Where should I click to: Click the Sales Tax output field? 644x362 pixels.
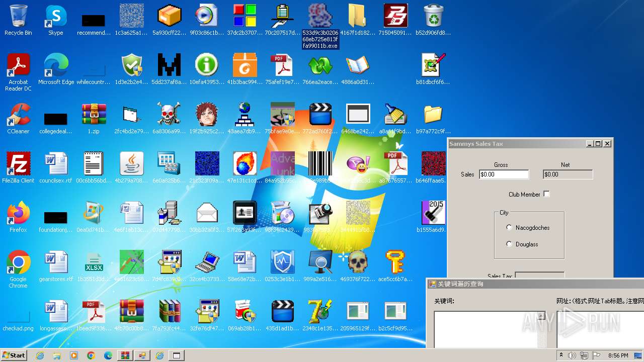539,275
